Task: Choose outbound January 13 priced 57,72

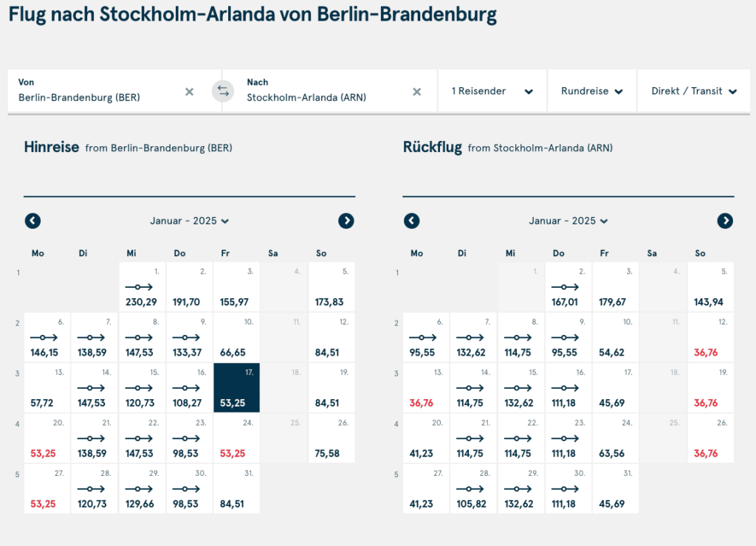Action: pos(47,387)
